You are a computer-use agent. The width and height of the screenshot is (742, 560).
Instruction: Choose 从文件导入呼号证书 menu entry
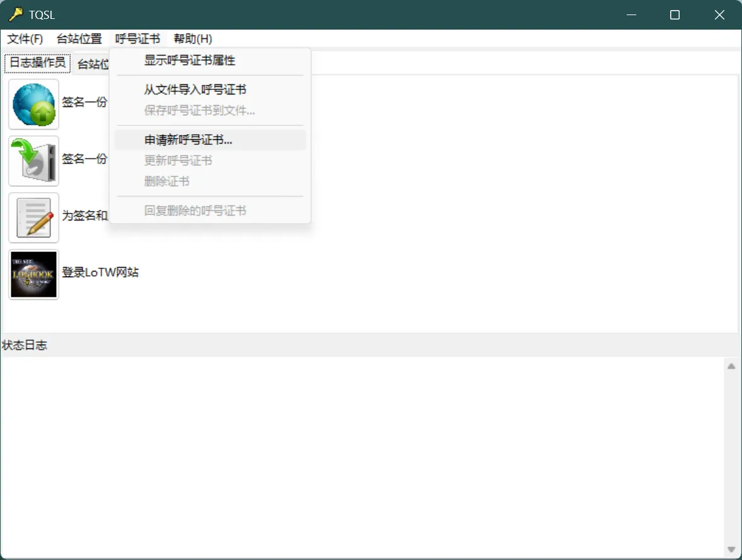coord(195,90)
